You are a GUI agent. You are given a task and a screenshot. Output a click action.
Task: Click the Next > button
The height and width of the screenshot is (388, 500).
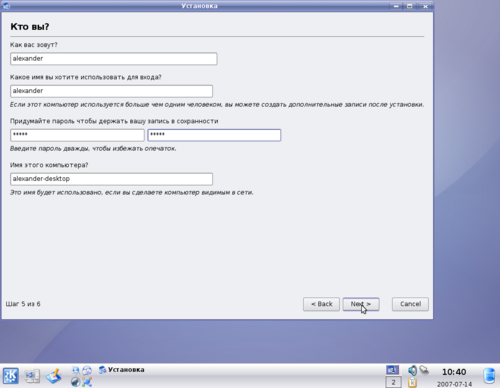[361, 304]
